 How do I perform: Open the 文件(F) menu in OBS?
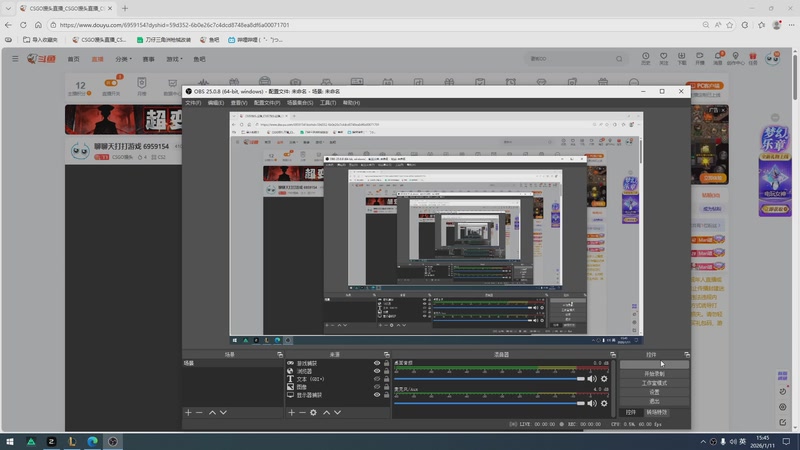pos(193,103)
